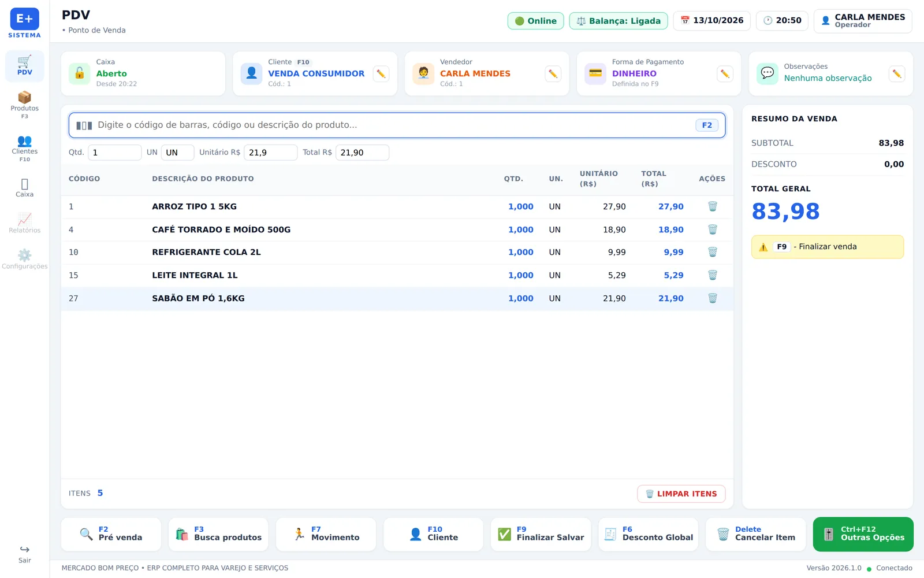Image resolution: width=924 pixels, height=578 pixels.
Task: Edit the Vendedor with the pencil icon
Action: point(553,73)
